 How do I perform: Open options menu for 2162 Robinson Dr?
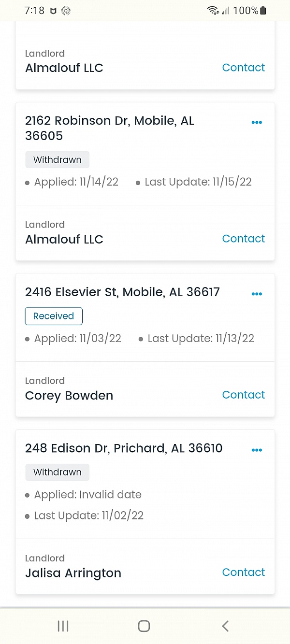pos(257,123)
